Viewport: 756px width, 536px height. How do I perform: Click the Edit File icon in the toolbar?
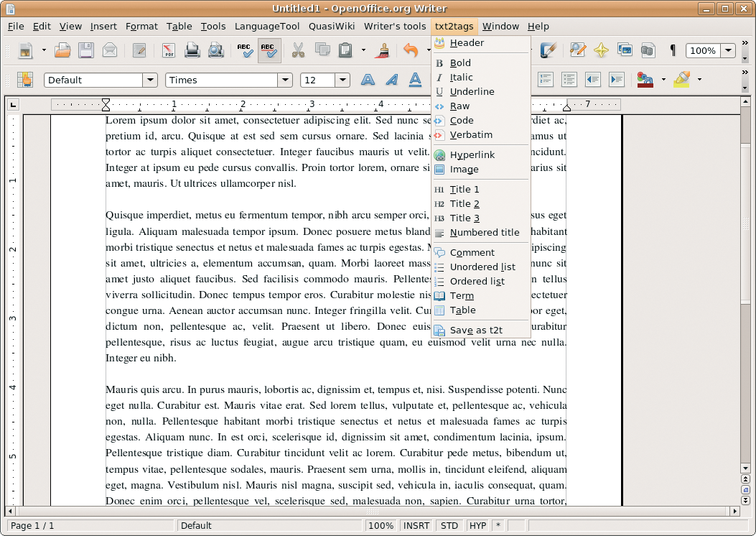(x=139, y=50)
